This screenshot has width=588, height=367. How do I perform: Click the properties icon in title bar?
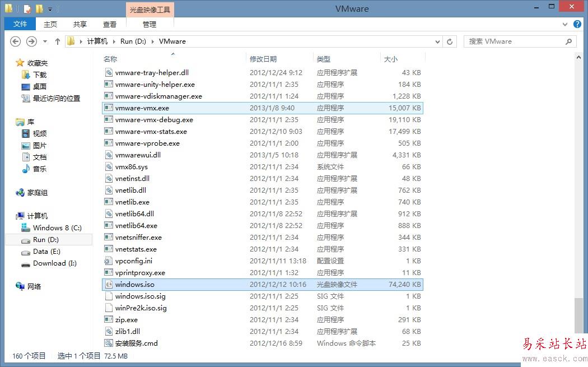tap(27, 8)
